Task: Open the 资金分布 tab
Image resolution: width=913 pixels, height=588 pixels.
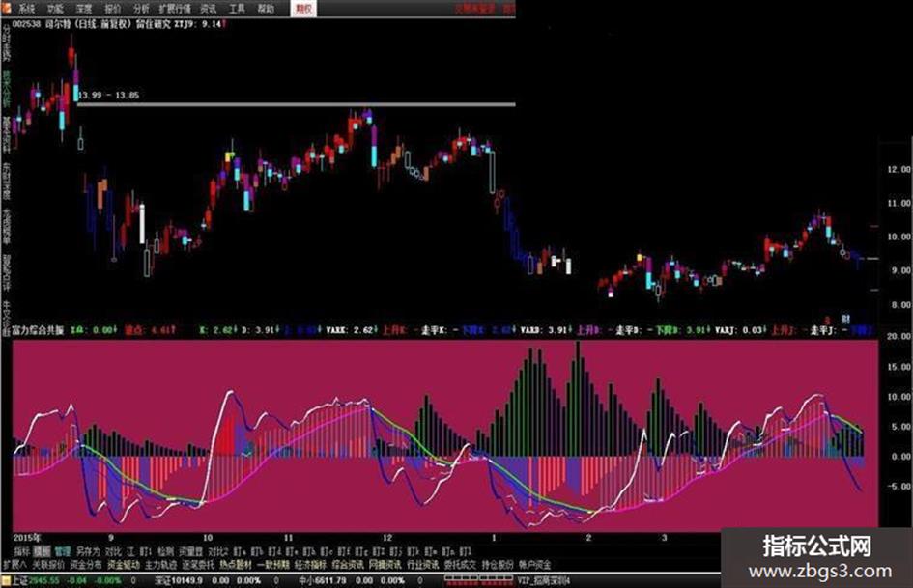Action: [86, 565]
